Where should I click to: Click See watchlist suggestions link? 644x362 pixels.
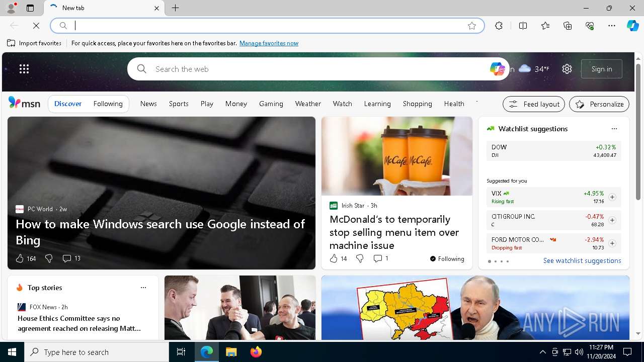tap(582, 260)
